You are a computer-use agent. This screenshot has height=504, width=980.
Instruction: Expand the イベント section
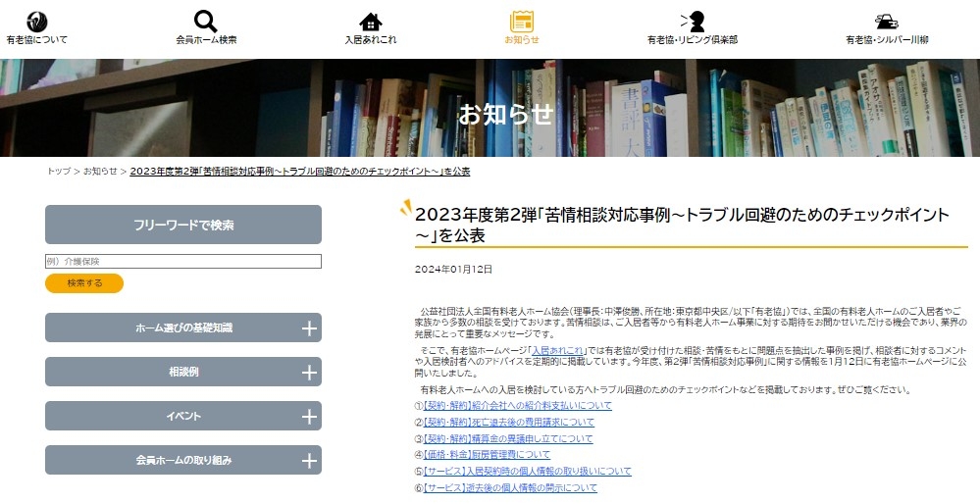pos(183,416)
